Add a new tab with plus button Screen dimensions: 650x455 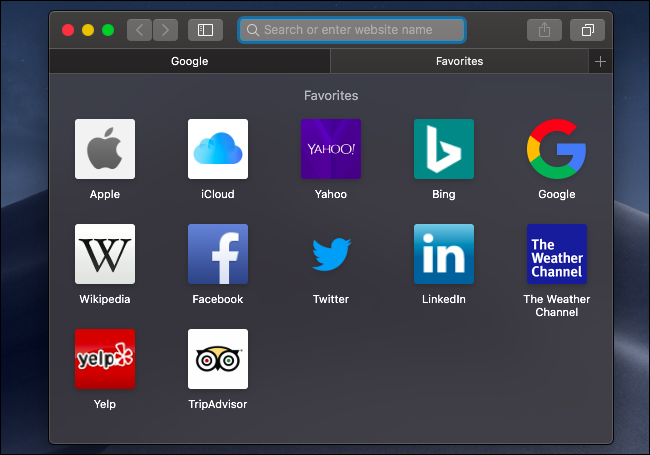(x=600, y=61)
